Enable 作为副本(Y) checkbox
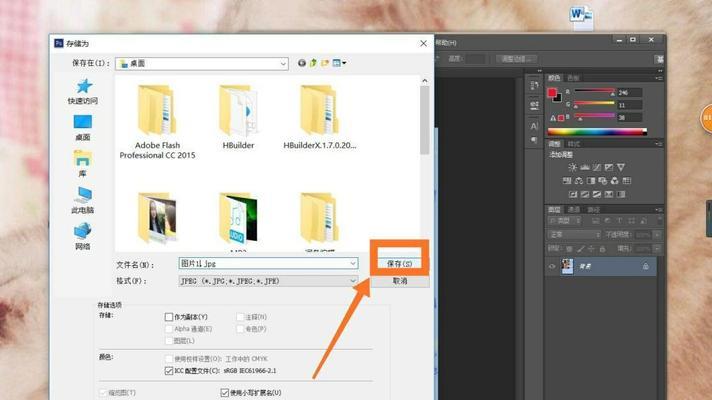 point(169,317)
